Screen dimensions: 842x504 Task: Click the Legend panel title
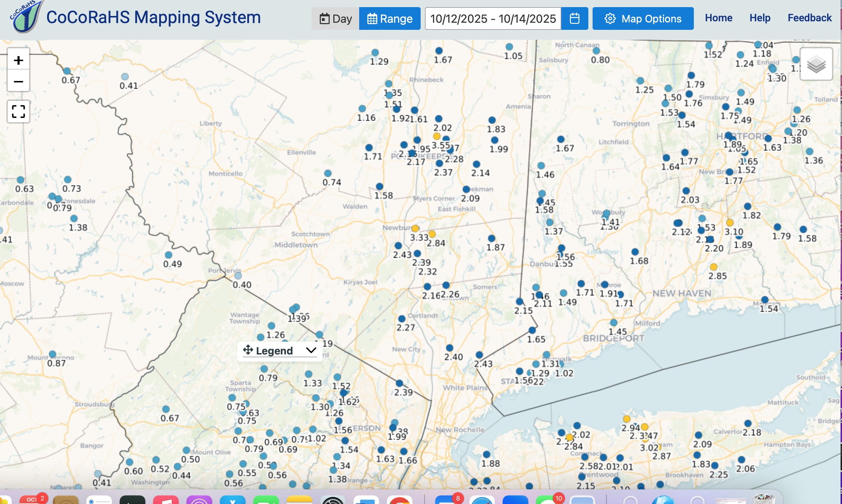(274, 351)
